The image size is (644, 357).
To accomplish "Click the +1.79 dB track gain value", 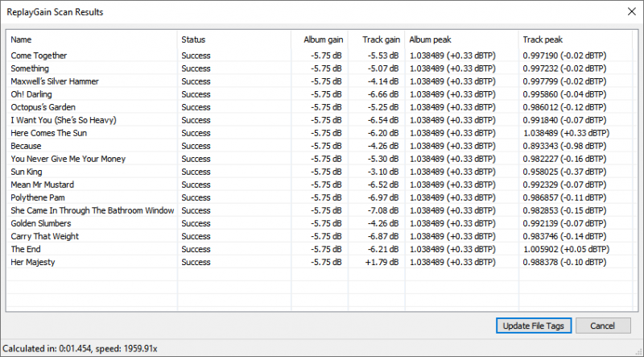I will (382, 262).
